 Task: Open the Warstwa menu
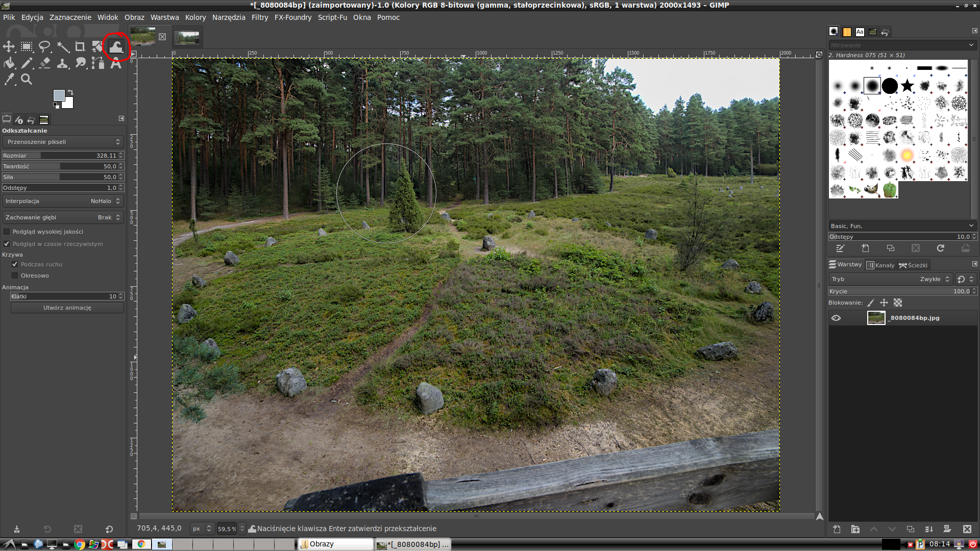click(164, 17)
